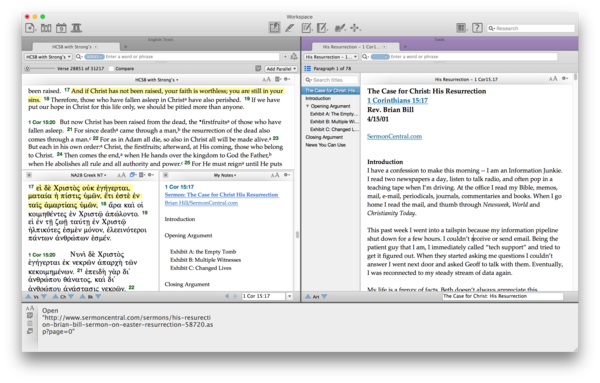Add a new tab in English Texts zone

pyautogui.click(x=125, y=47)
